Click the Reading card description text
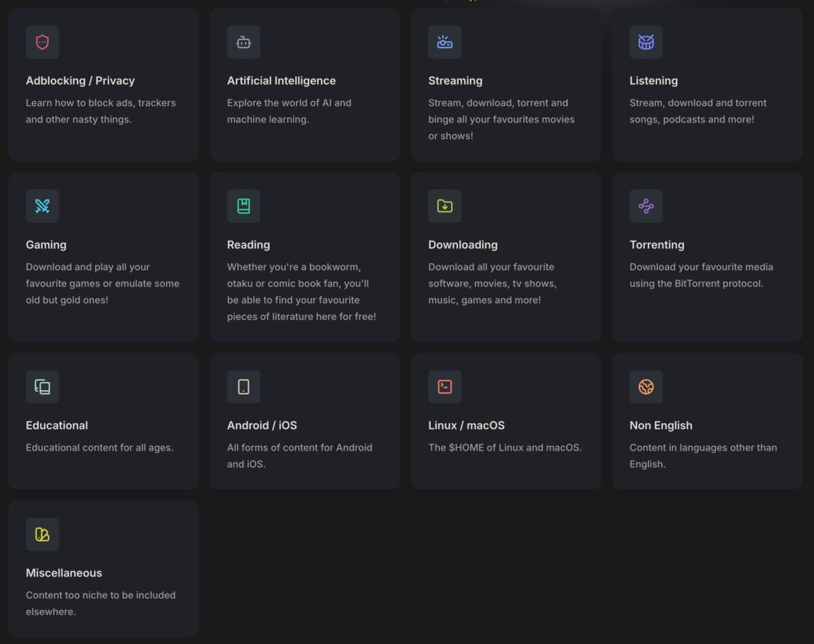The image size is (814, 644). (x=301, y=292)
